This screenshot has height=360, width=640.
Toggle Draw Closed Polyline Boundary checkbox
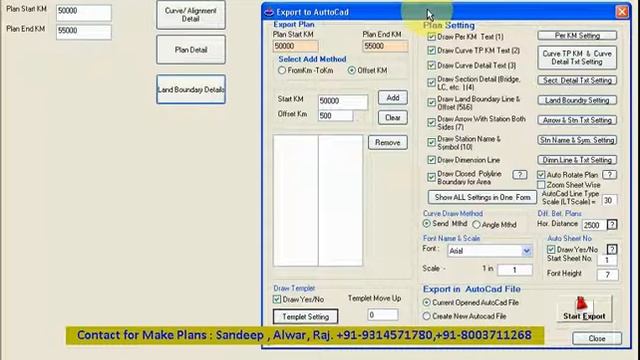click(x=431, y=178)
